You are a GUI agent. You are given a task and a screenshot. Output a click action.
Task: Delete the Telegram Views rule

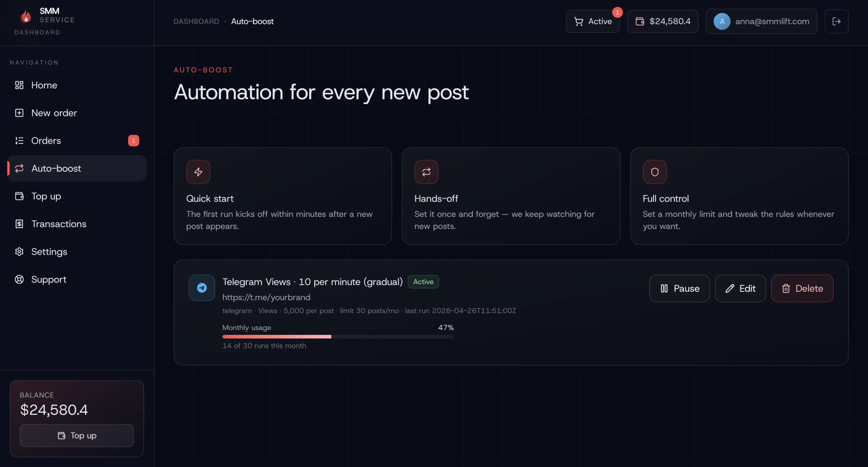pos(802,289)
